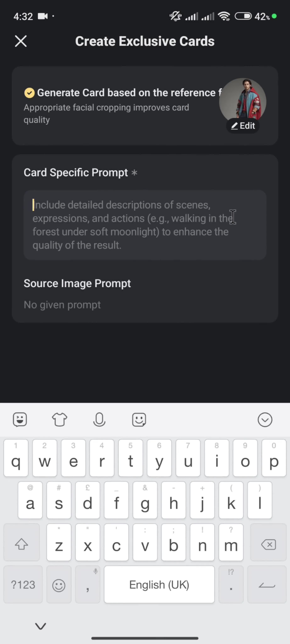Tap the Edit button on the reference image
290x644 pixels.
click(x=243, y=126)
